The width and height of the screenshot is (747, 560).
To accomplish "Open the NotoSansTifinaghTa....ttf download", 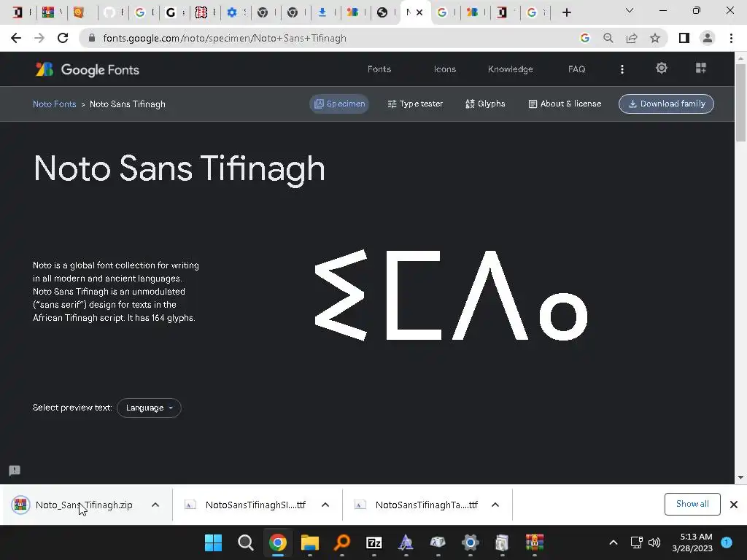I will coord(417,505).
